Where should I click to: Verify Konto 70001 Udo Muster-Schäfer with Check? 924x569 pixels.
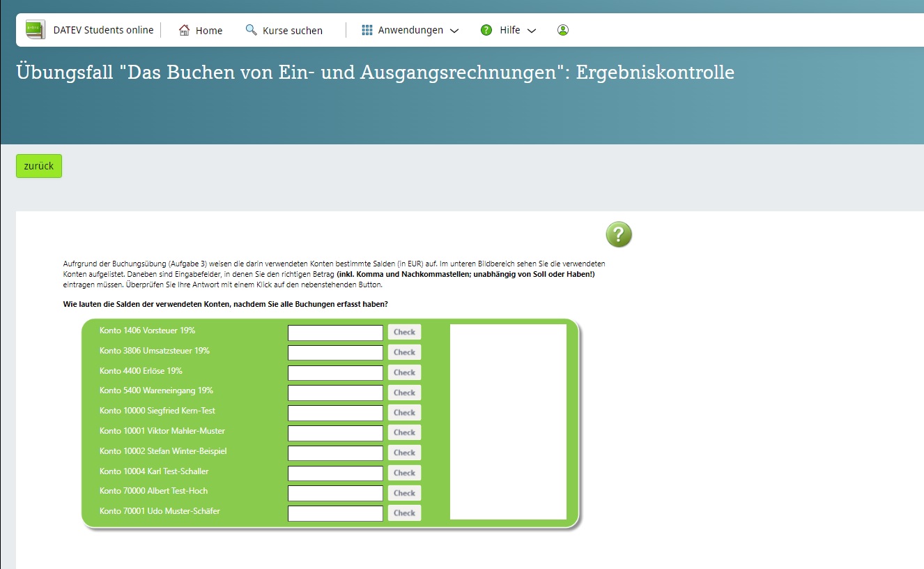(x=404, y=513)
